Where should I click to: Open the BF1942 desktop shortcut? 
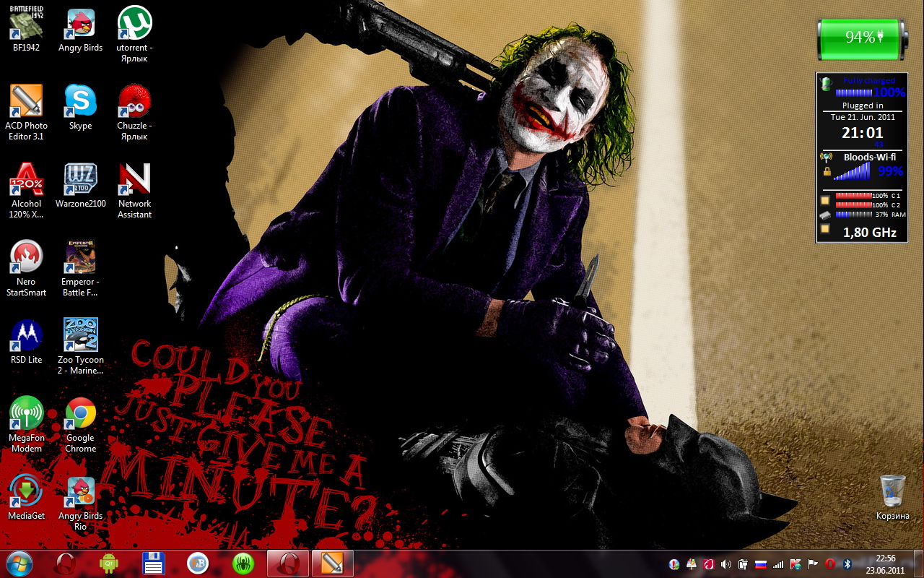[26, 28]
